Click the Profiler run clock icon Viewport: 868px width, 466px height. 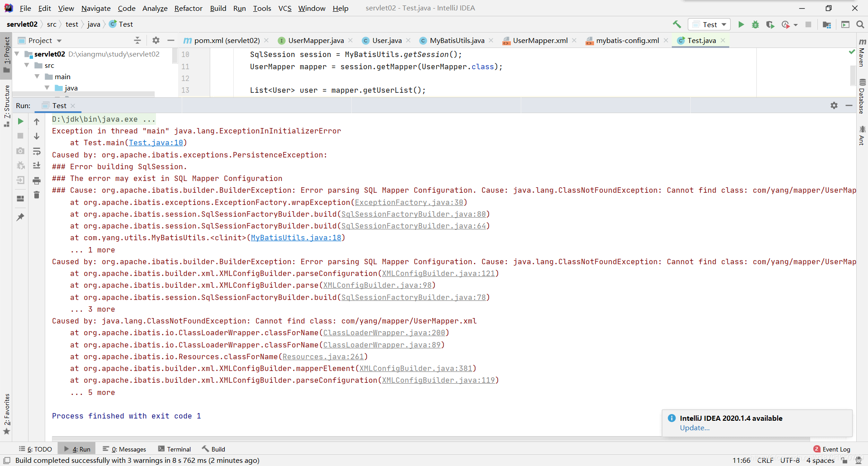786,24
